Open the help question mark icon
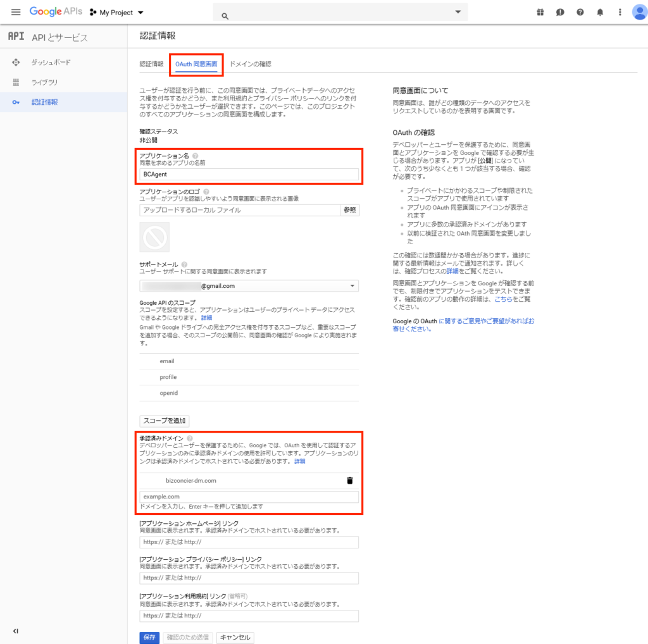 580,12
